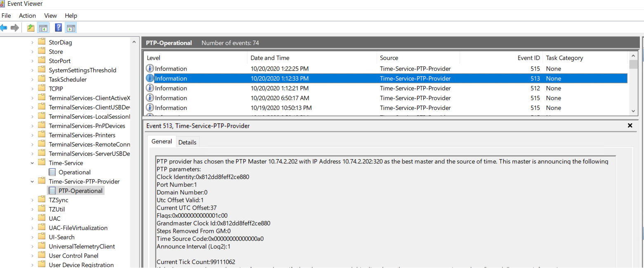Click the event list scrollbar up arrow
The image size is (644, 268).
click(633, 56)
